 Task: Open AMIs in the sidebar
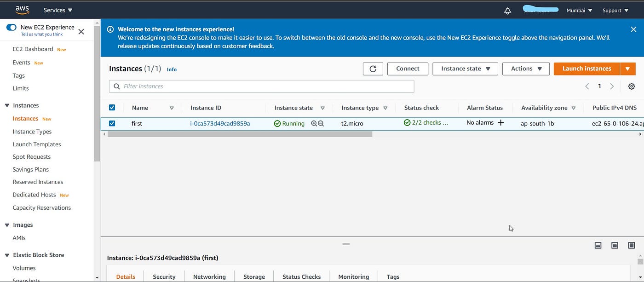19,238
